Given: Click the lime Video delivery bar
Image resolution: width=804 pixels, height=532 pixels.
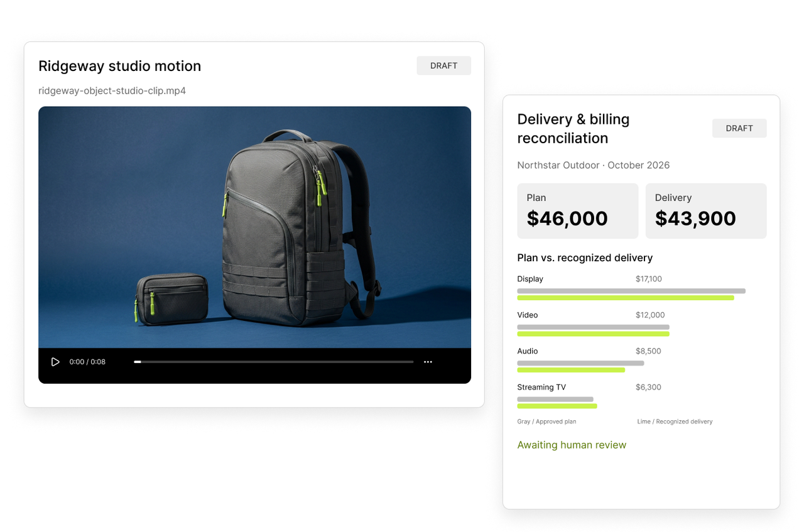Looking at the screenshot, I should tap(593, 334).
